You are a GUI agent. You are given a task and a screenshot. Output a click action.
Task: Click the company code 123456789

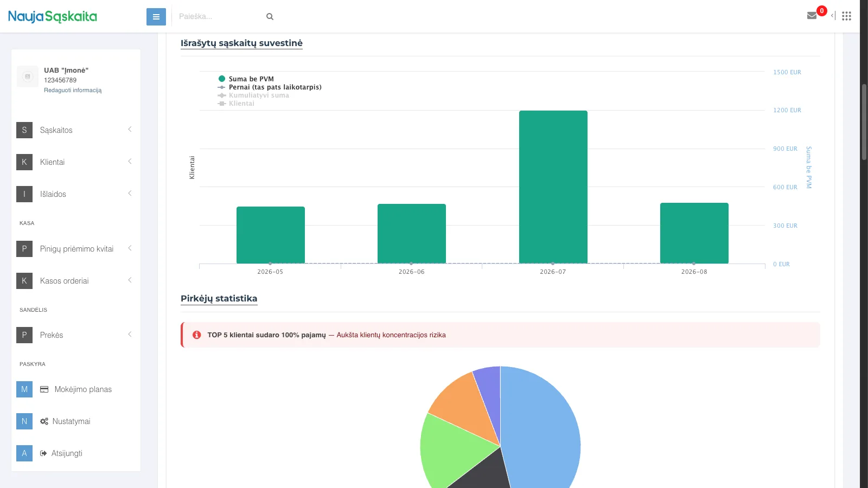click(x=60, y=80)
